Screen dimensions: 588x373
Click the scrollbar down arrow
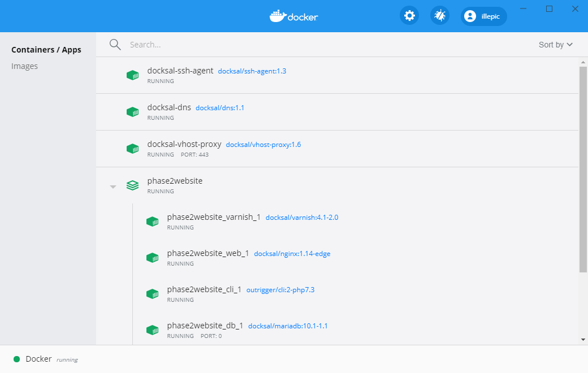tap(583, 340)
